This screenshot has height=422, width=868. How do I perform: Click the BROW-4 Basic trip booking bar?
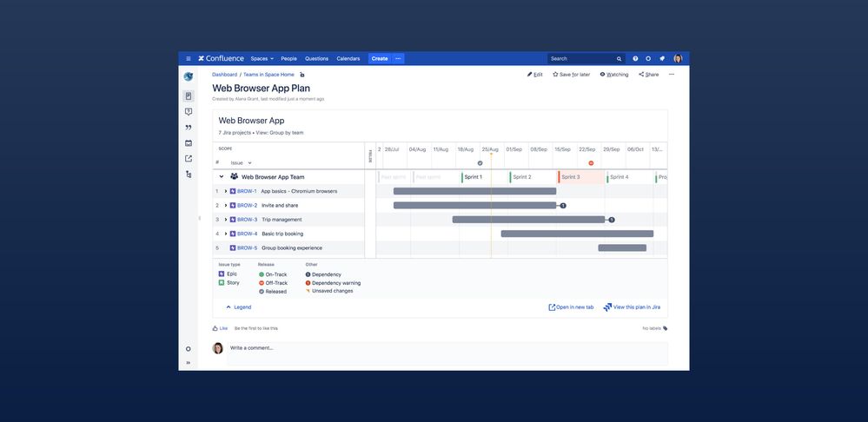point(578,234)
